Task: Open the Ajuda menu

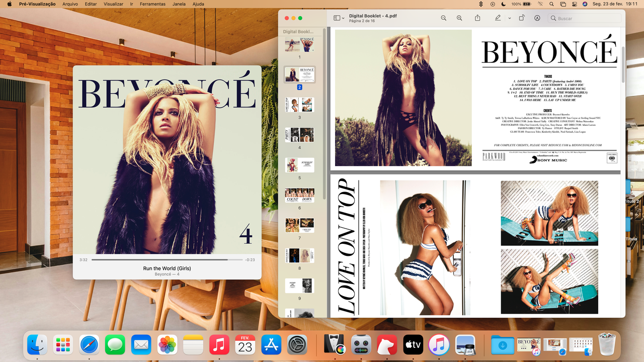Action: click(x=198, y=4)
